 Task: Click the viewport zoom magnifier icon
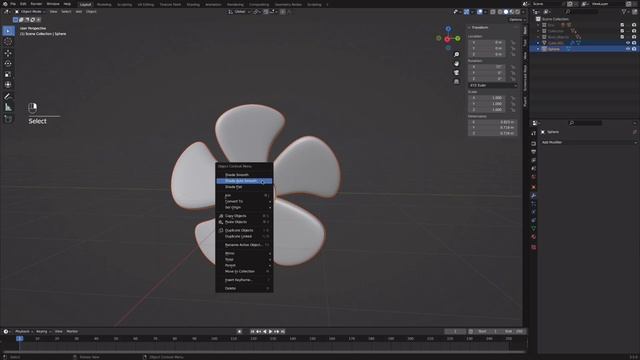(x=456, y=55)
